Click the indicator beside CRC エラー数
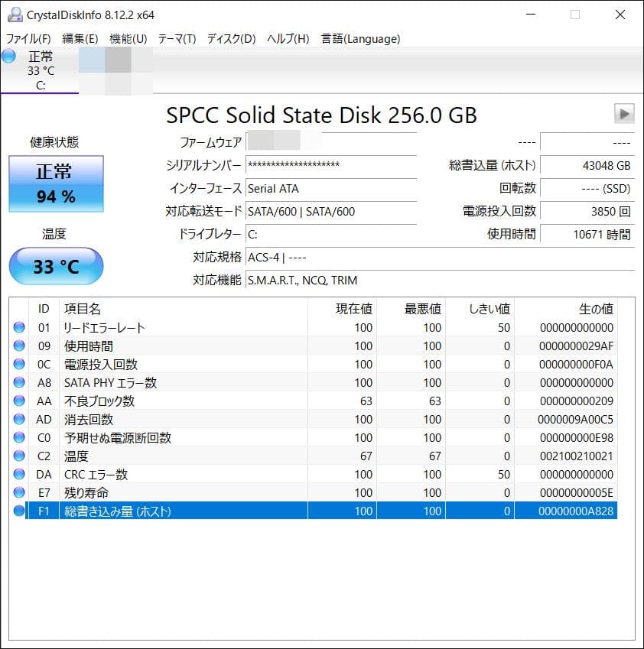Screen dimensions: 644x649 (x=19, y=474)
